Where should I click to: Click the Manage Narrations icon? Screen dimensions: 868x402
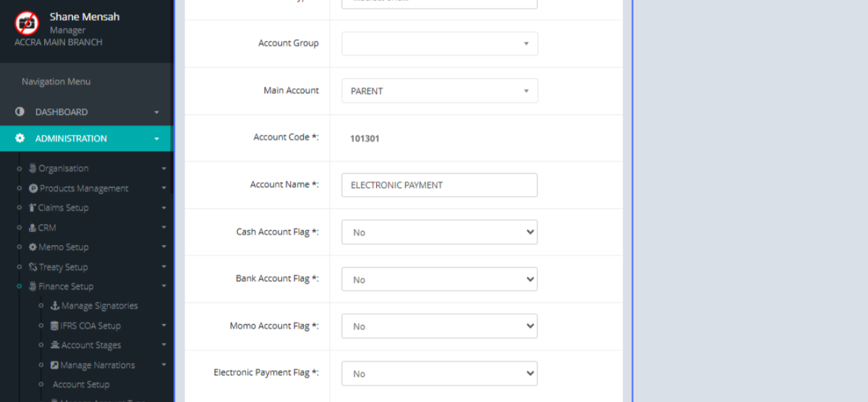click(x=54, y=365)
